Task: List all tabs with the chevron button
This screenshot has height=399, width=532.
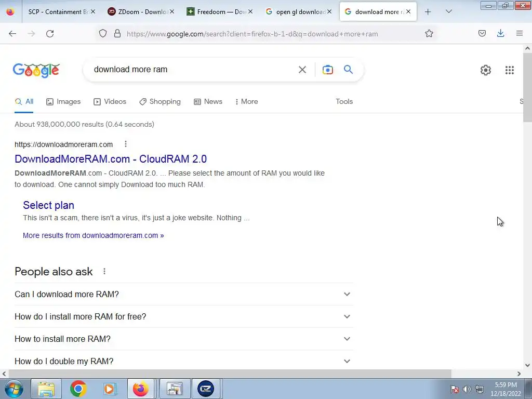Action: pos(448,12)
